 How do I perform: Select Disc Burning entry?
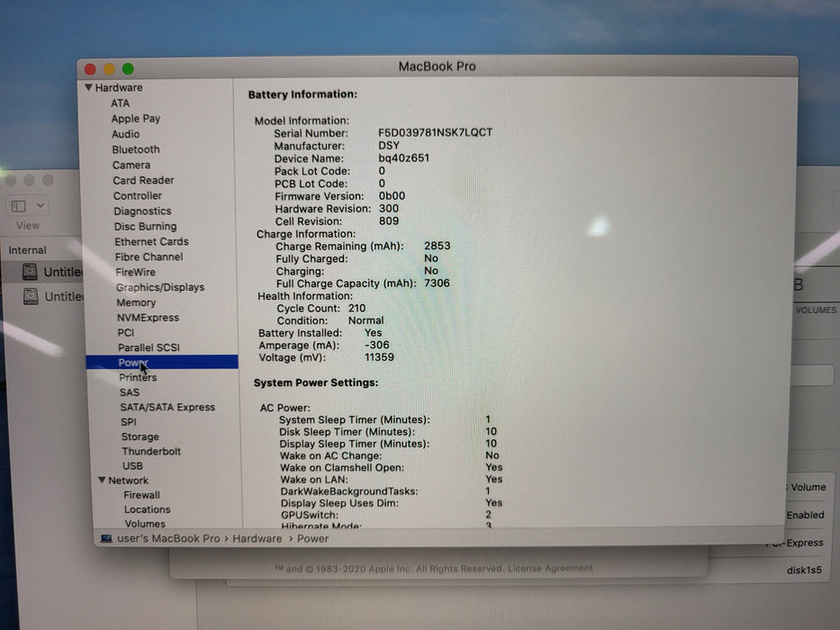click(145, 226)
